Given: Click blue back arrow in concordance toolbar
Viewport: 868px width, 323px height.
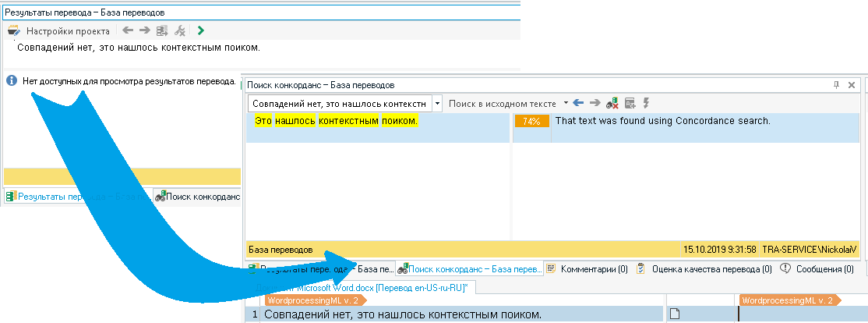Looking at the screenshot, I should tap(578, 103).
